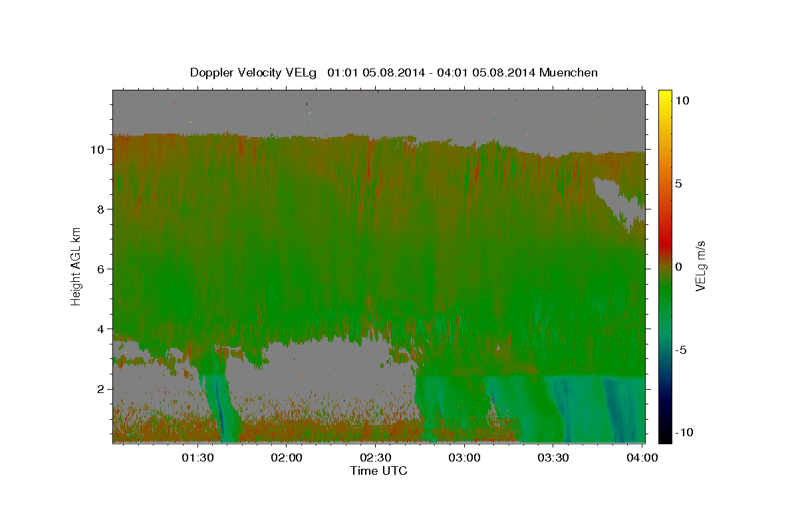Click the height axis label 4
798x532 pixels.
(101, 329)
